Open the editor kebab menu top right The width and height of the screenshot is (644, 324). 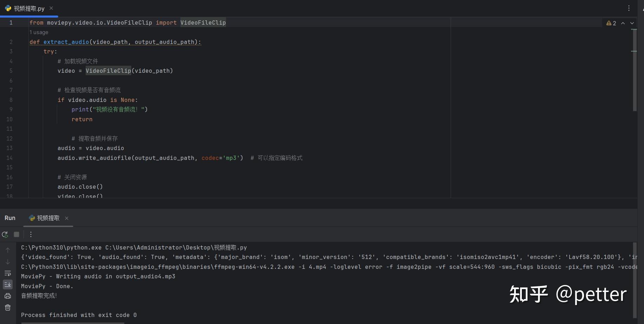(629, 8)
